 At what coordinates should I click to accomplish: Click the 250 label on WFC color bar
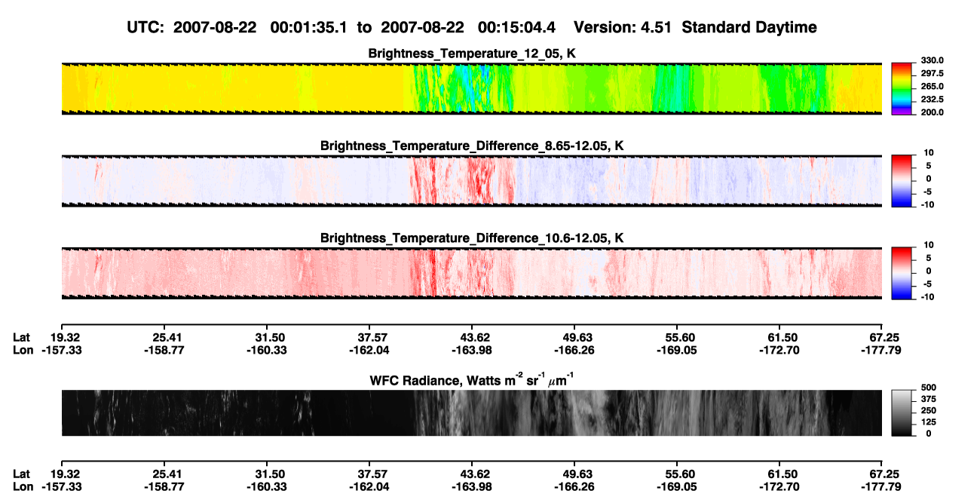point(928,412)
